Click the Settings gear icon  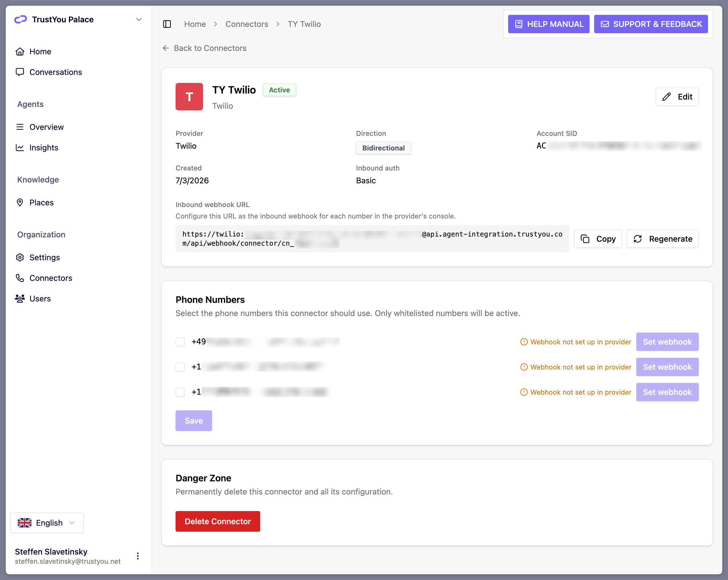[20, 257]
